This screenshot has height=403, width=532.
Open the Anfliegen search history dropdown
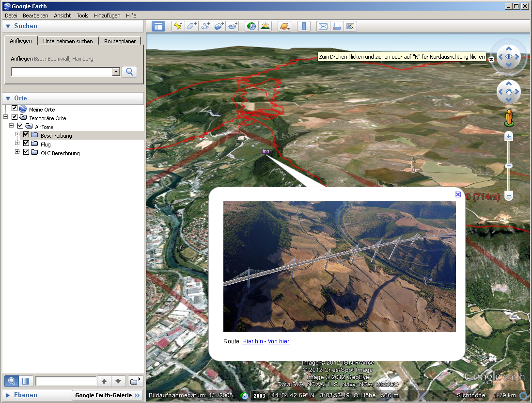[x=116, y=72]
